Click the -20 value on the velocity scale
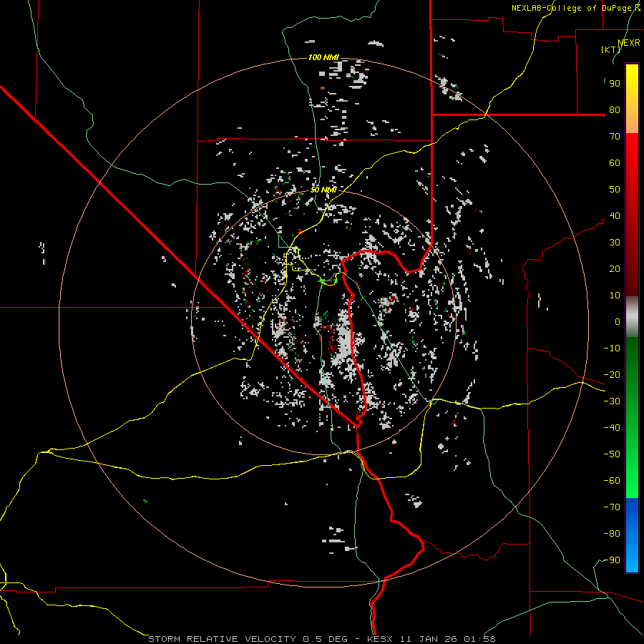Viewport: 644px width, 644px height. click(612, 375)
